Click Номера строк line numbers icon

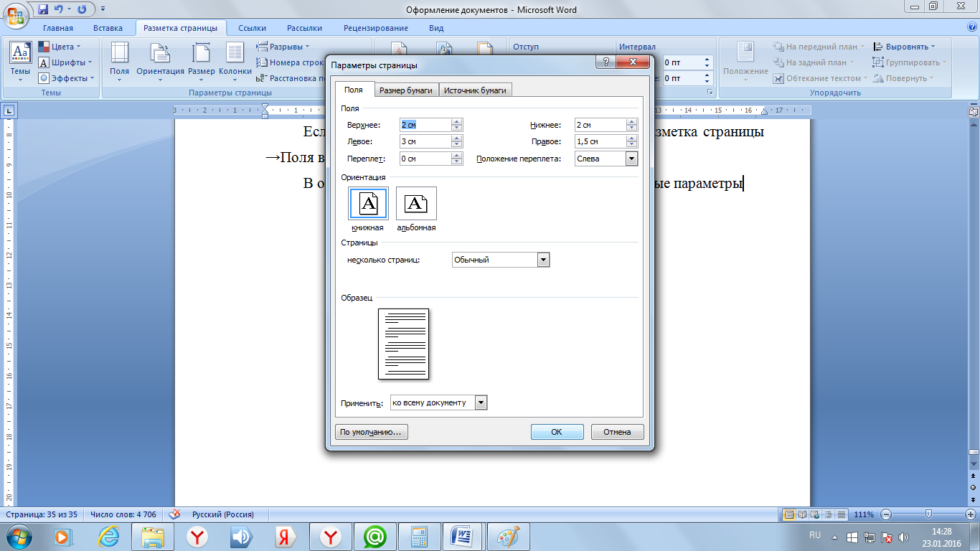[263, 62]
